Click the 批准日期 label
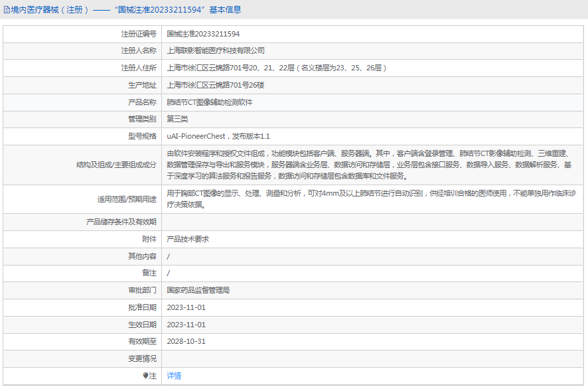 [x=142, y=307]
